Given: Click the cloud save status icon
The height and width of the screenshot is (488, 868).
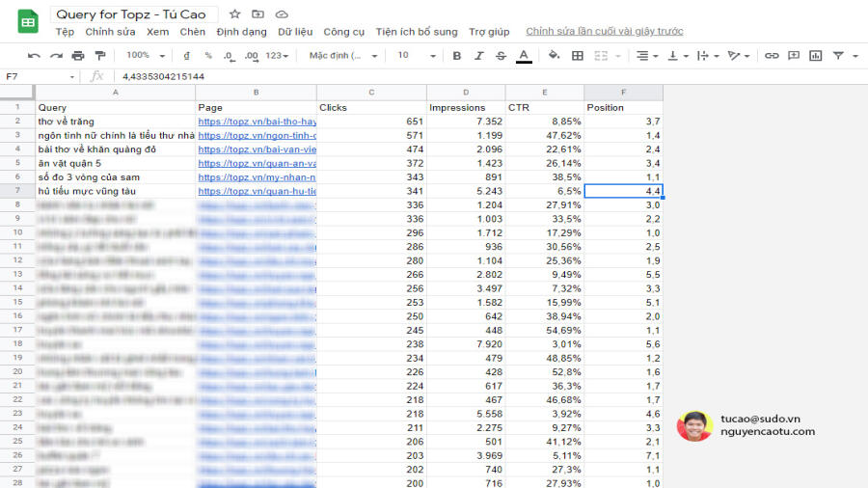Looking at the screenshot, I should point(282,14).
